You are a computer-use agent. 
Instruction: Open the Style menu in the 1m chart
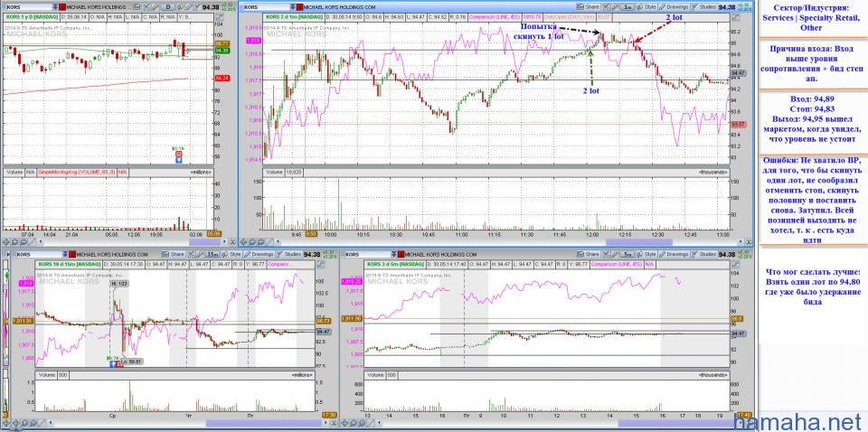pyautogui.click(x=646, y=6)
